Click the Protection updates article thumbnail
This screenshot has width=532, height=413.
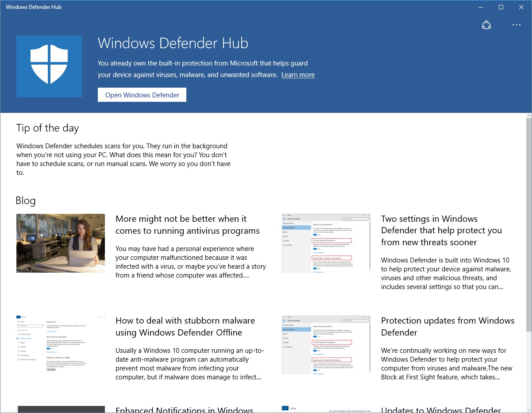click(326, 345)
